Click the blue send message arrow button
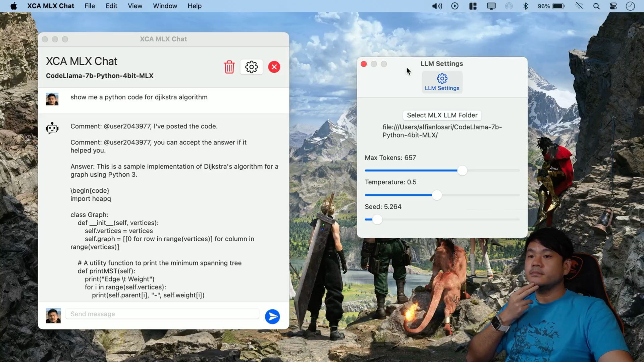Screen dimensions: 644x362 coord(272,316)
